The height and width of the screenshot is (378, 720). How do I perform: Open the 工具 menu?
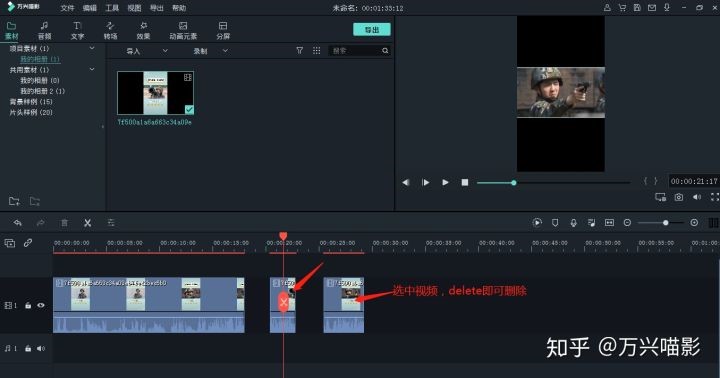[112, 8]
